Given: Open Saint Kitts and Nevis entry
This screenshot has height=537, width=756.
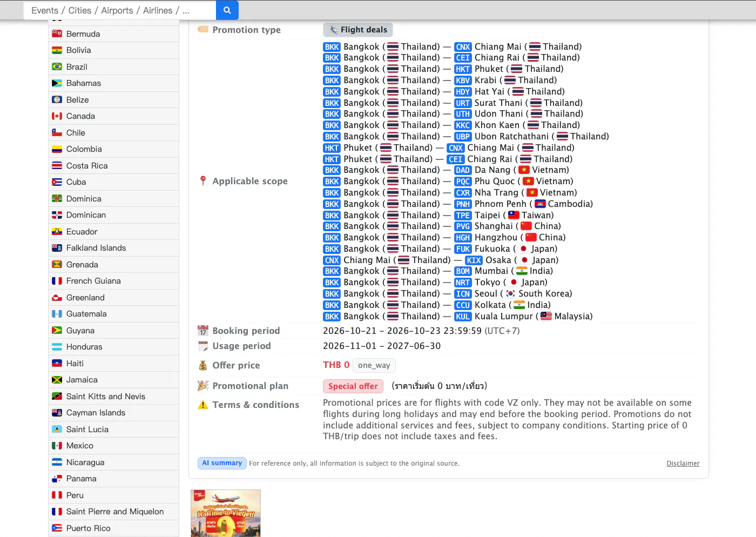Looking at the screenshot, I should coord(106,397).
